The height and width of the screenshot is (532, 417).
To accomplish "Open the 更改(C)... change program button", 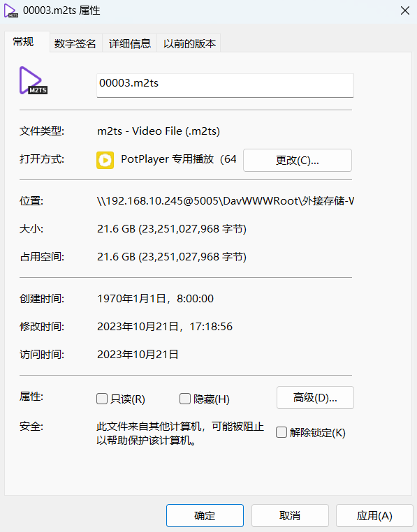I will [x=298, y=160].
